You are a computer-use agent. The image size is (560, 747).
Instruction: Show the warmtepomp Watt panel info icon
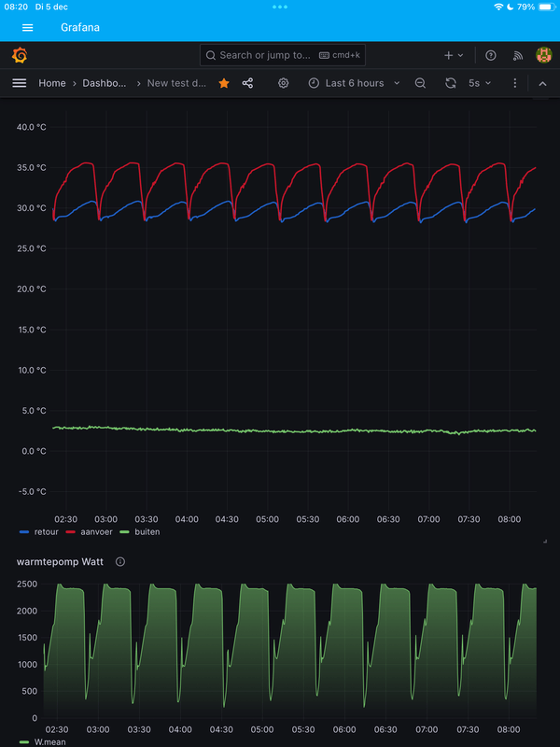pos(120,562)
